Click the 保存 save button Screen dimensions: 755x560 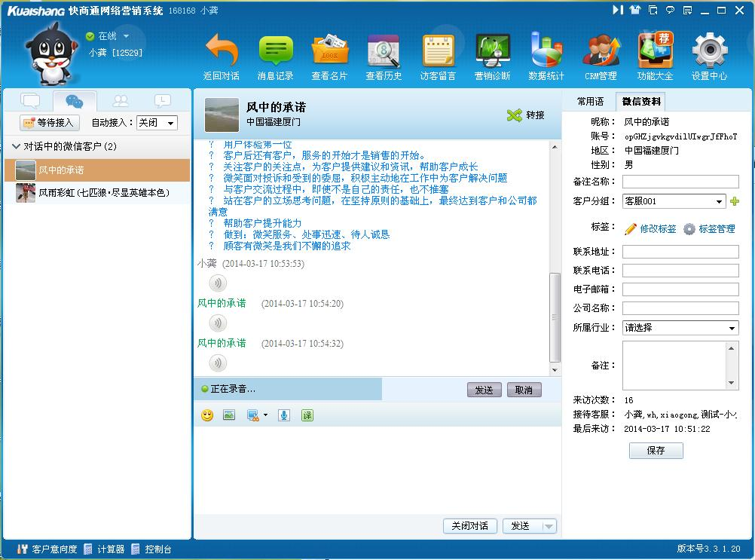656,451
